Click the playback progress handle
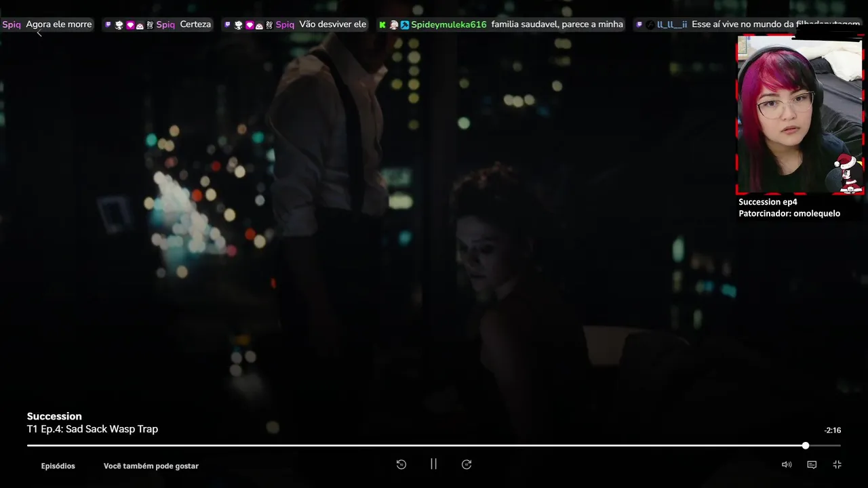Screen dimensions: 868x488 tap(806, 445)
